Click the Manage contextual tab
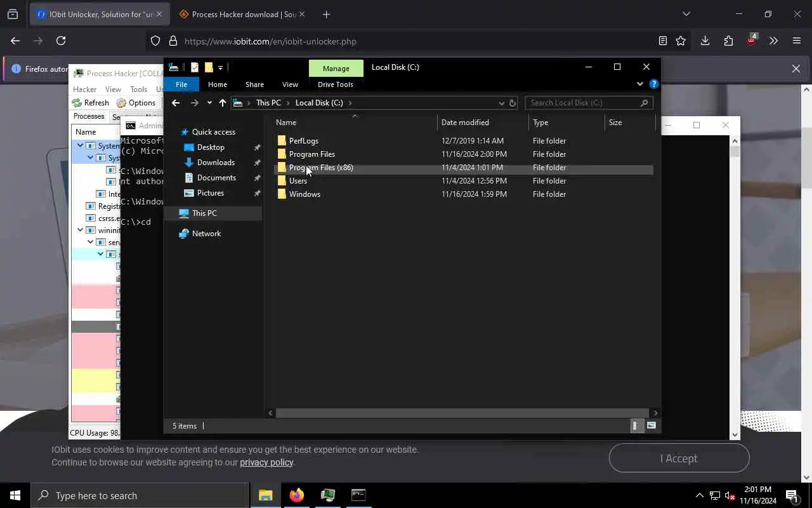The height and width of the screenshot is (508, 812). pyautogui.click(x=336, y=69)
